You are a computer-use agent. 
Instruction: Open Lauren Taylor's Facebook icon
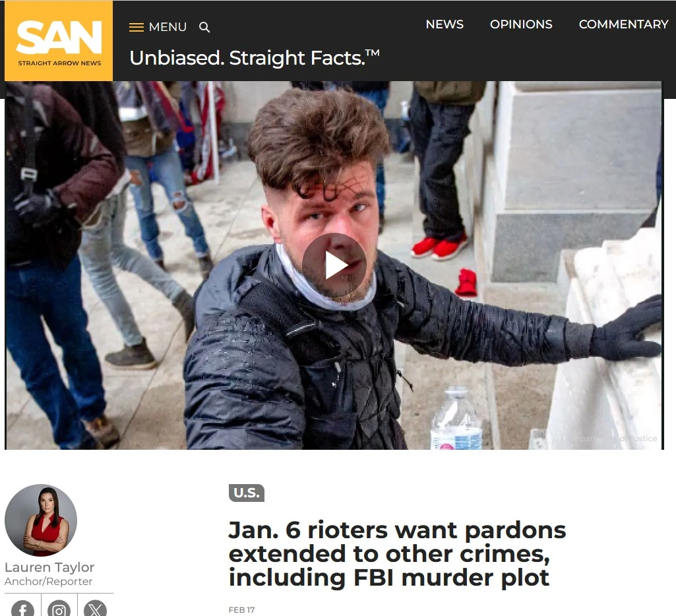22,609
